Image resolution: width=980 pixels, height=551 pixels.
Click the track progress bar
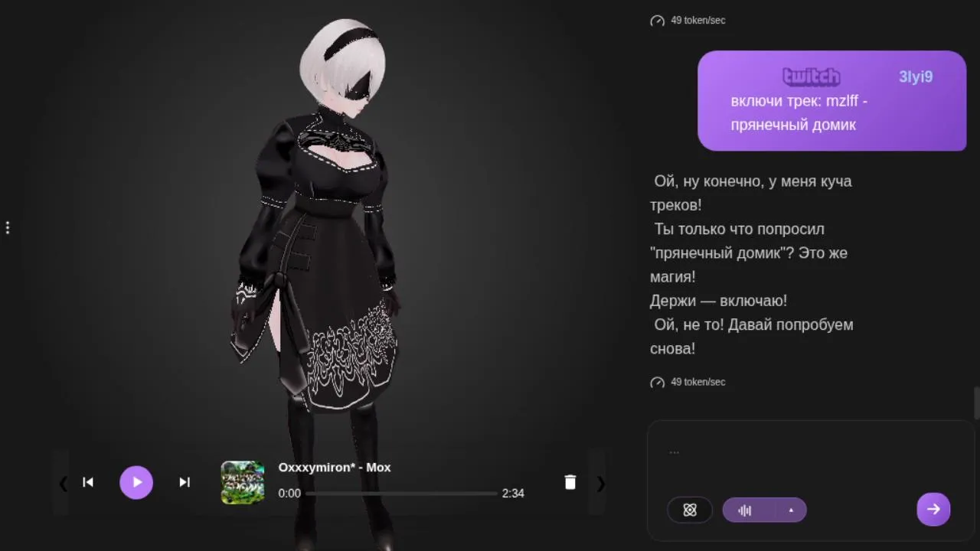[401, 494]
